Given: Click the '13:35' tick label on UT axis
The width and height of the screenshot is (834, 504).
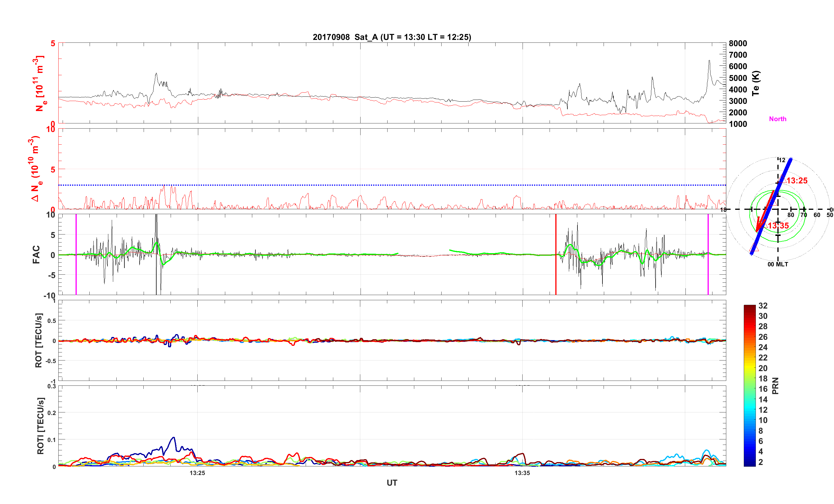Looking at the screenshot, I should pyautogui.click(x=522, y=473).
